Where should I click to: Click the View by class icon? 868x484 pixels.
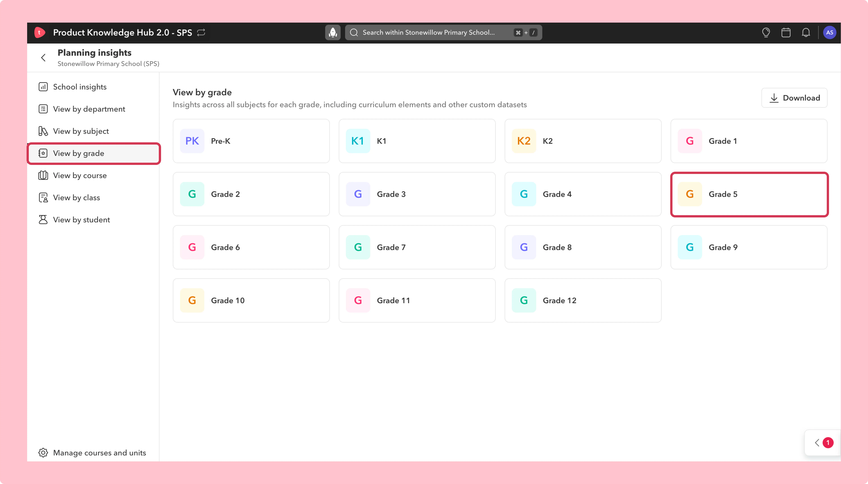click(x=43, y=198)
